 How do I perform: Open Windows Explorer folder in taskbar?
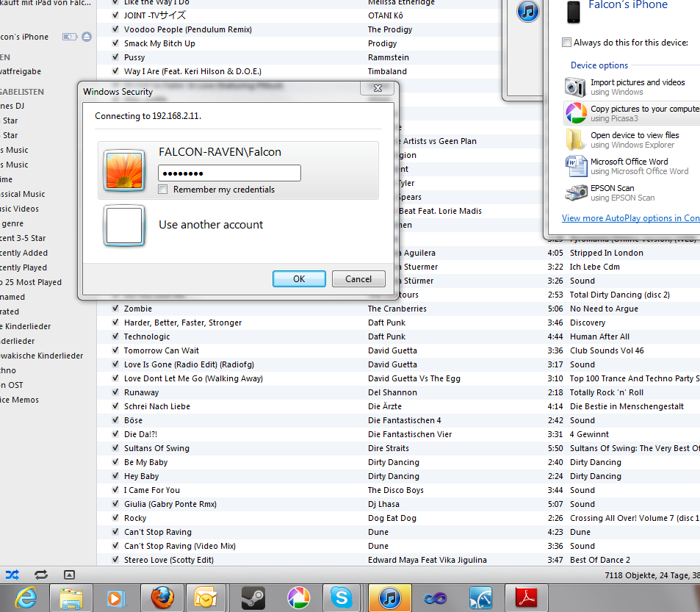click(71, 598)
